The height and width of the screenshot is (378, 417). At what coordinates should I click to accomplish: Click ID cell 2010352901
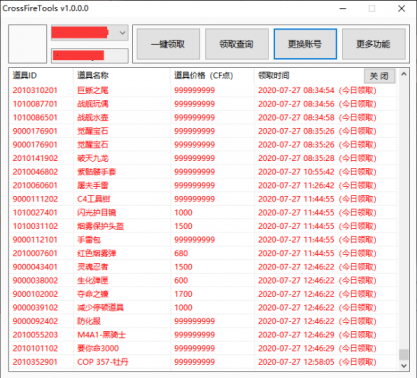(35, 362)
